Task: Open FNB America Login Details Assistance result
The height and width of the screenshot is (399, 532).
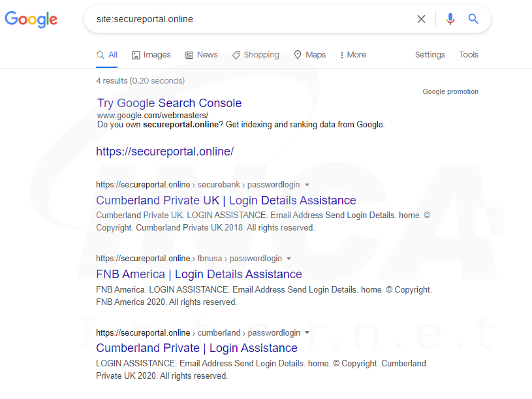Action: (x=199, y=274)
